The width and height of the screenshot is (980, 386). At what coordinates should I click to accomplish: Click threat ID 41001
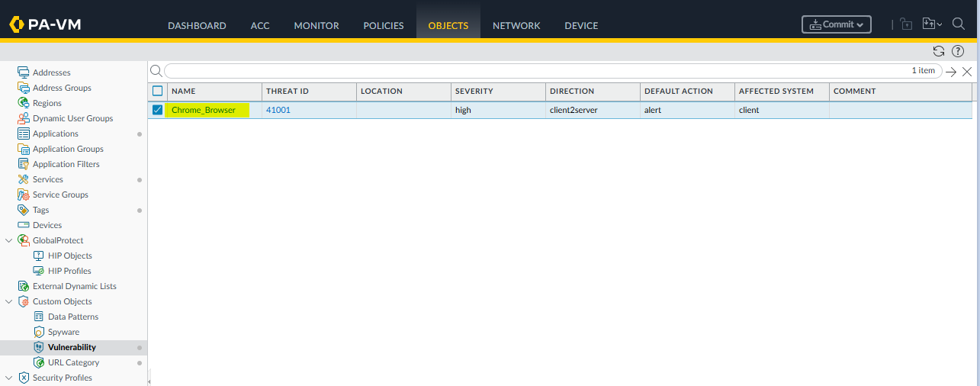[278, 110]
